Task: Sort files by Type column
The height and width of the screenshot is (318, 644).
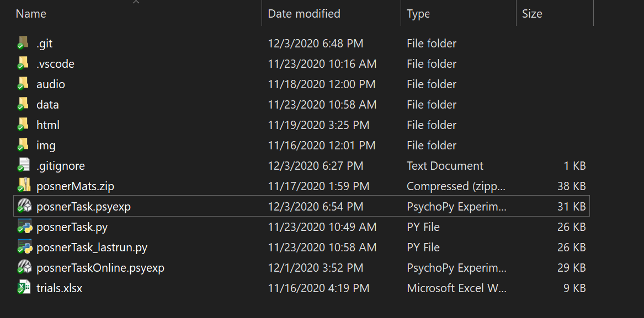Action: [x=418, y=14]
